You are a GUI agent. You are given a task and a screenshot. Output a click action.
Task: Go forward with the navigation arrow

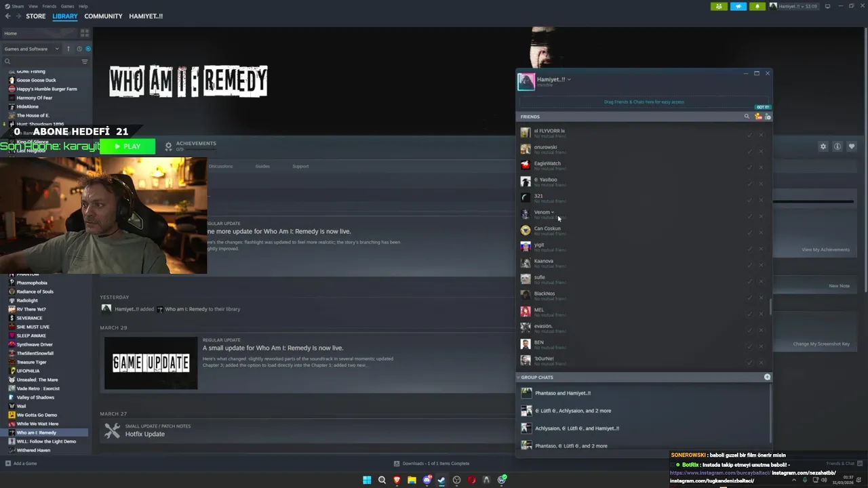pyautogui.click(x=18, y=16)
